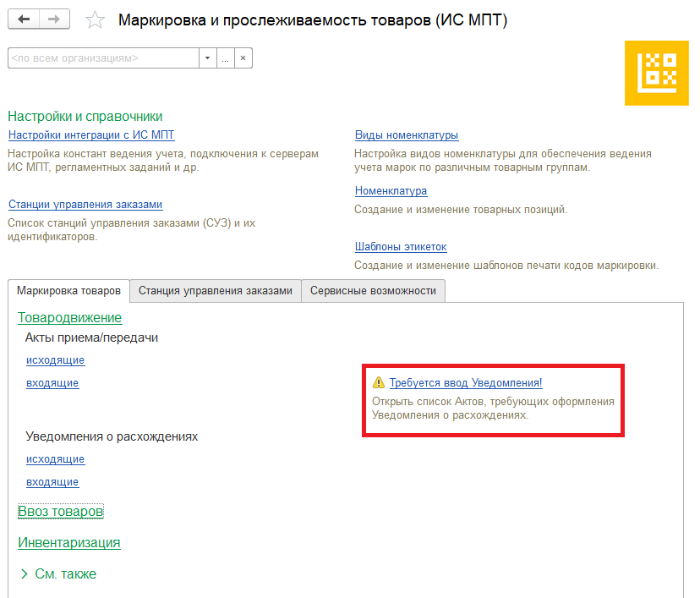Collapse the Товародвижение section header
Viewport: 700px width, 598px height.
point(69,317)
